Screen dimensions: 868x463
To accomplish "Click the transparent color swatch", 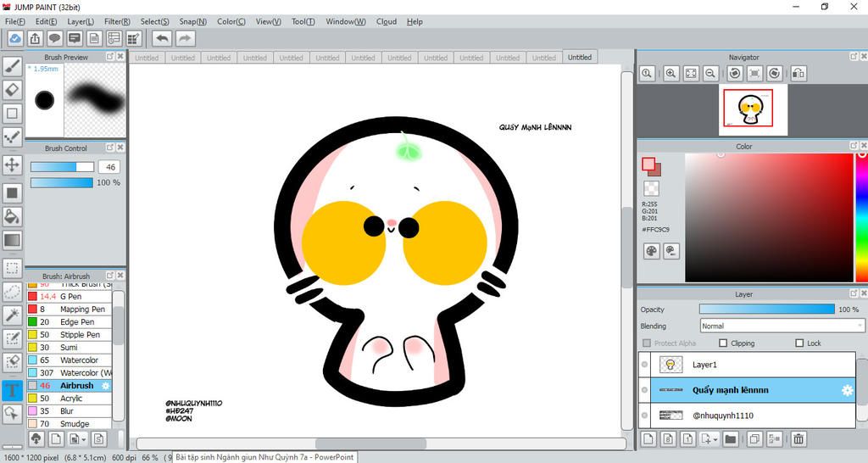I will [x=652, y=188].
